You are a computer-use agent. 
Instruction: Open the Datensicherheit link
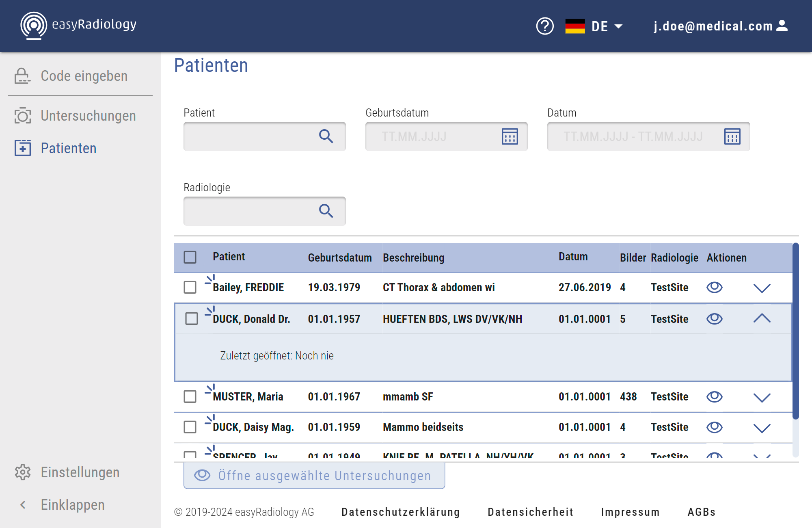[x=531, y=512]
